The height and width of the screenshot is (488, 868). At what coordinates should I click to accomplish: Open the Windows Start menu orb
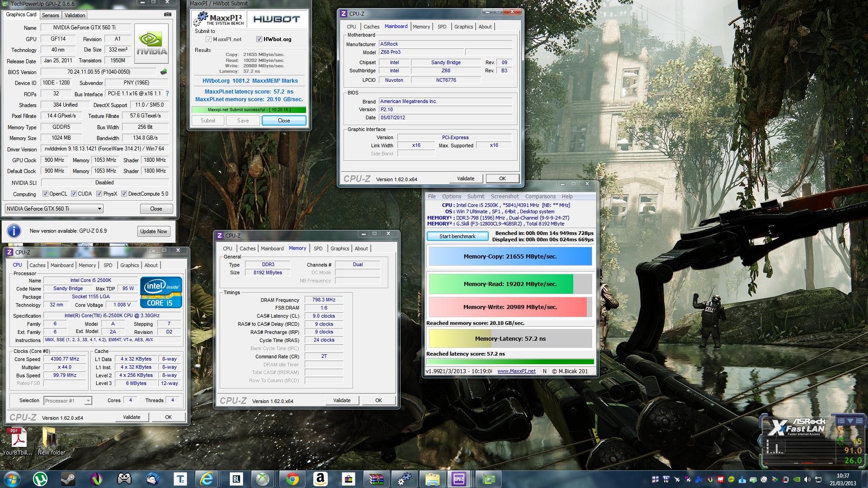click(x=12, y=479)
